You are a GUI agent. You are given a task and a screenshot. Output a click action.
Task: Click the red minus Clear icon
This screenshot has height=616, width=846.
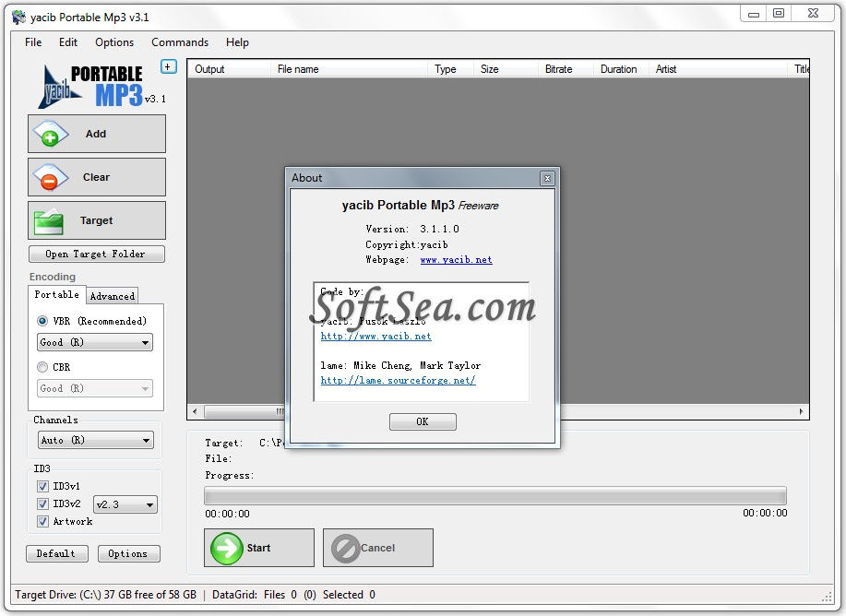pyautogui.click(x=50, y=177)
